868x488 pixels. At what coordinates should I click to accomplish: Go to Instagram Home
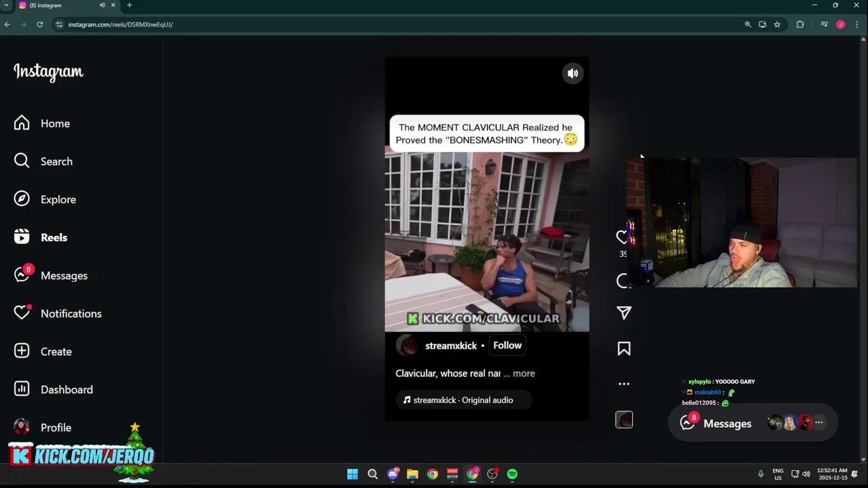click(42, 123)
